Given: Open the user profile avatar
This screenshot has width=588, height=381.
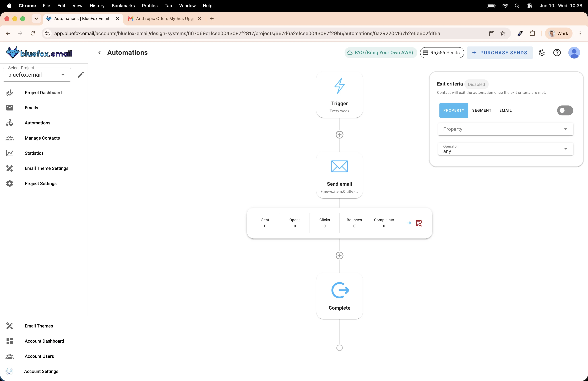Looking at the screenshot, I should (x=574, y=53).
